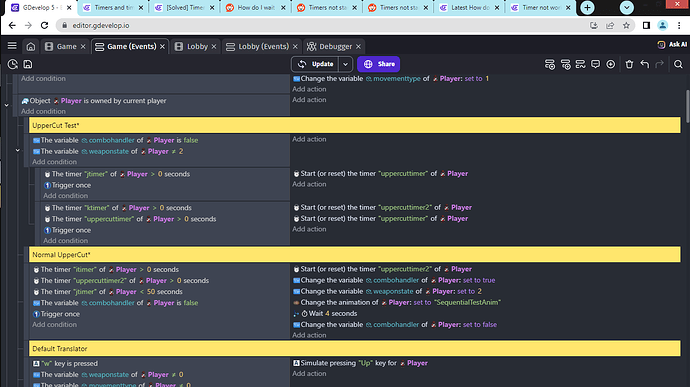Screen dimensions: 690x387
Task: Select the UpperCut Test comment bar
Action: (x=355, y=125)
